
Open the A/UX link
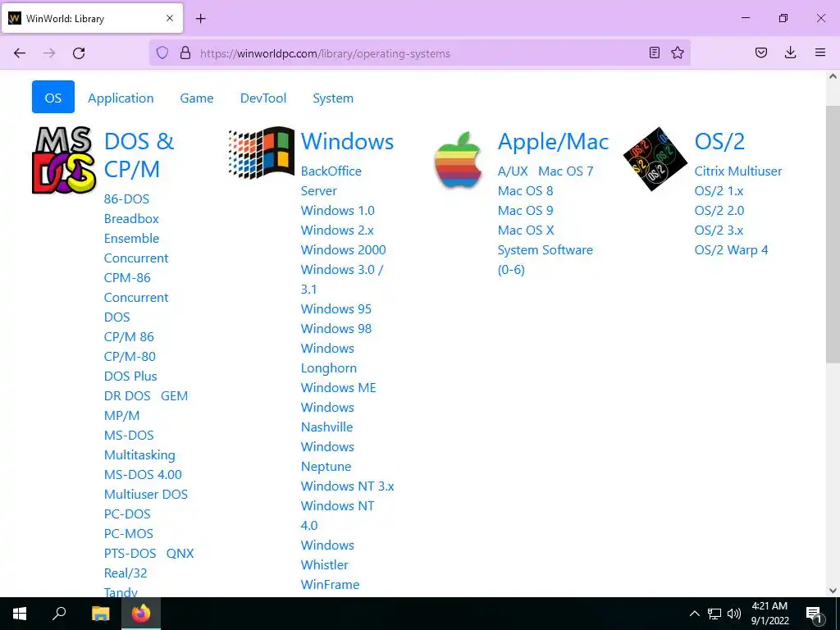pyautogui.click(x=513, y=171)
